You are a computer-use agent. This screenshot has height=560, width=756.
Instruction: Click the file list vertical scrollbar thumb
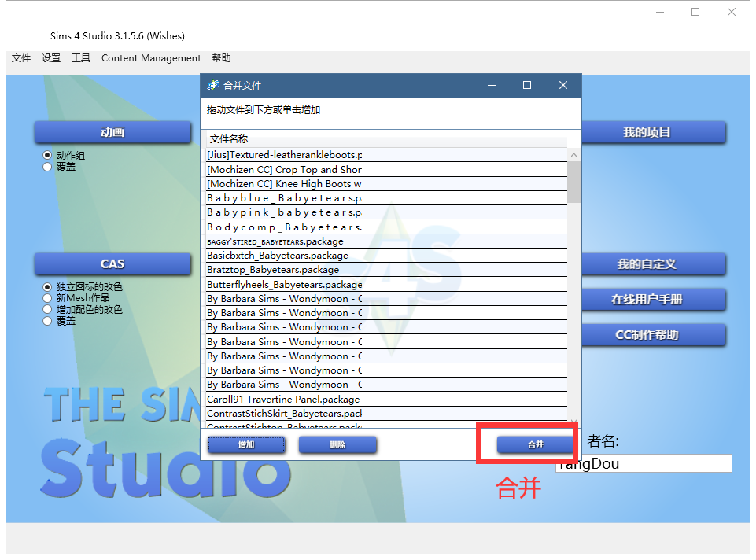click(x=573, y=182)
